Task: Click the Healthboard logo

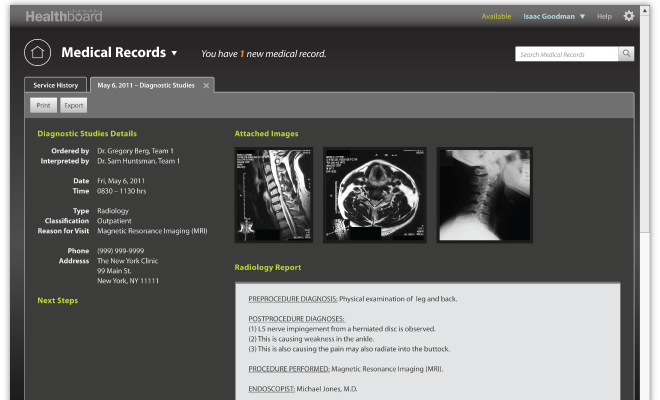Action: click(63, 17)
